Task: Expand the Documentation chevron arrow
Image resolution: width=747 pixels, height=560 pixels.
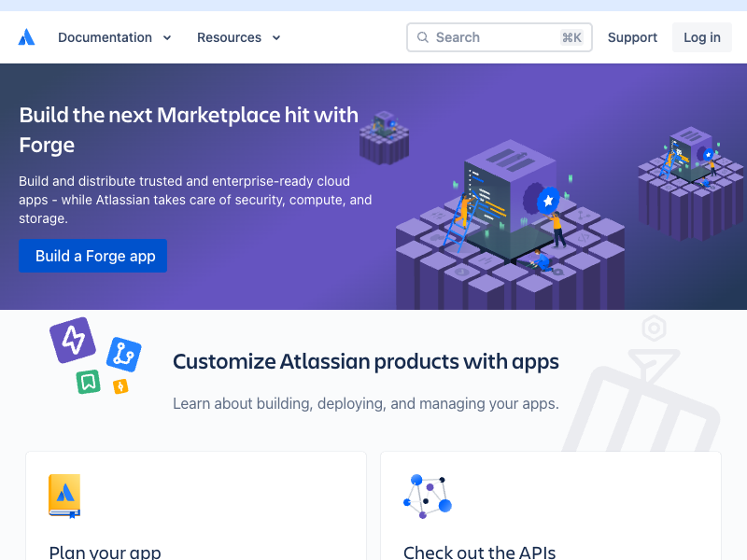Action: pyautogui.click(x=167, y=37)
